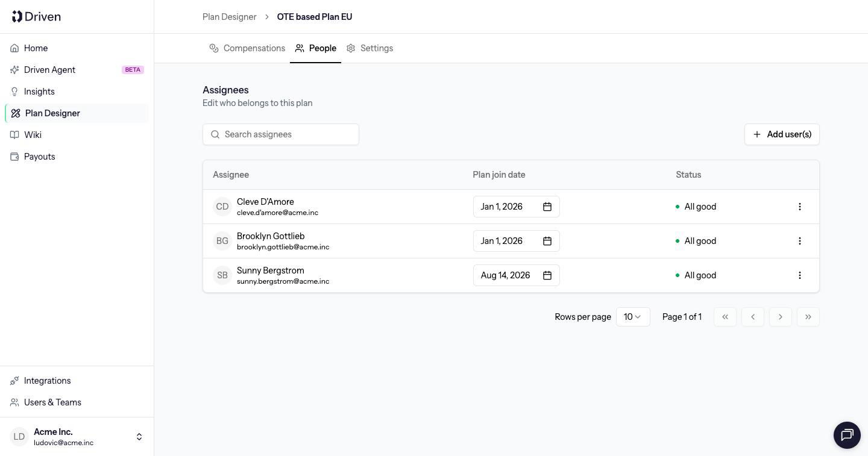The image size is (868, 456).
Task: Click the Add user(s) button
Action: pyautogui.click(x=782, y=134)
